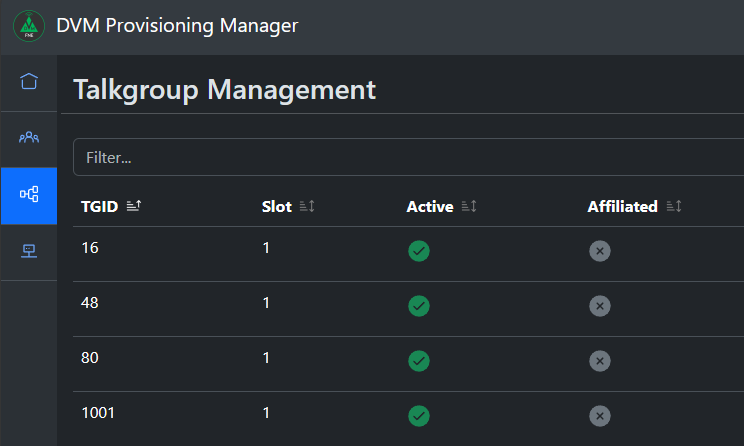The width and height of the screenshot is (744, 446).
Task: Open the network computer sidebar icon
Action: coord(29,251)
